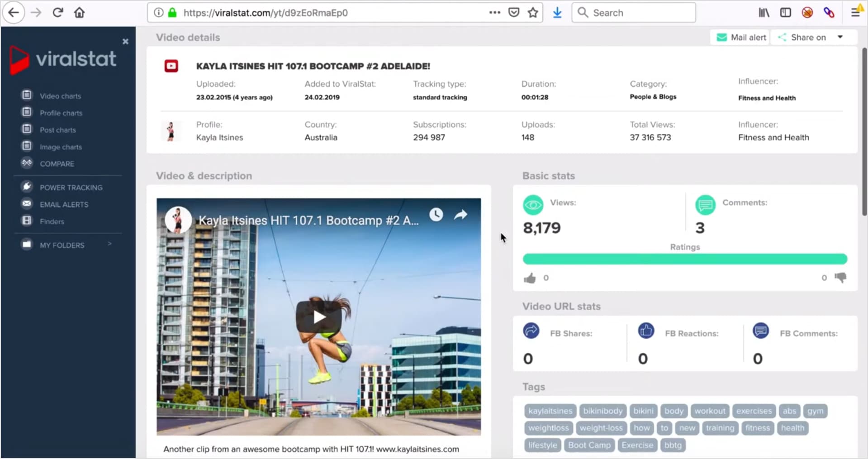Go to browser home page icon
Viewport: 868px width, 459px height.
(79, 13)
